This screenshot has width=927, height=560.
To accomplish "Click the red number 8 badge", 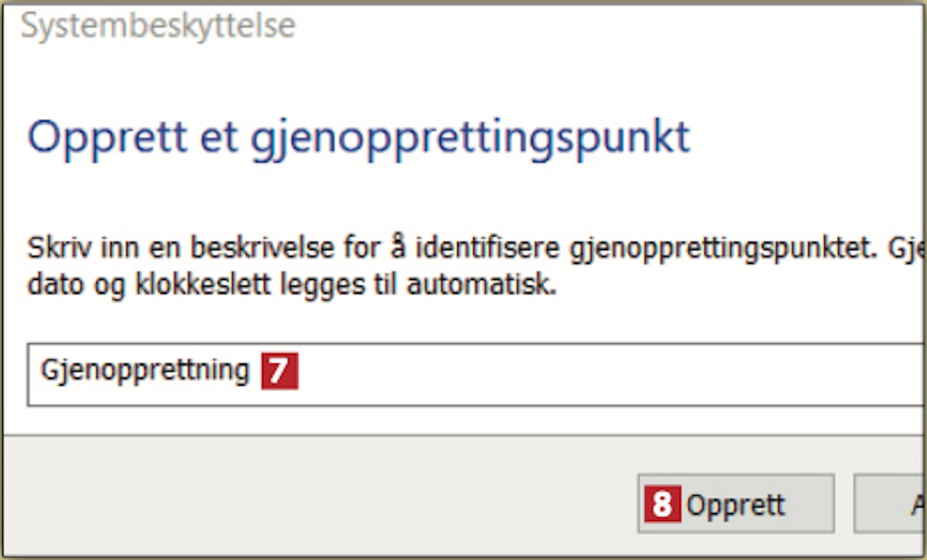I will (662, 504).
